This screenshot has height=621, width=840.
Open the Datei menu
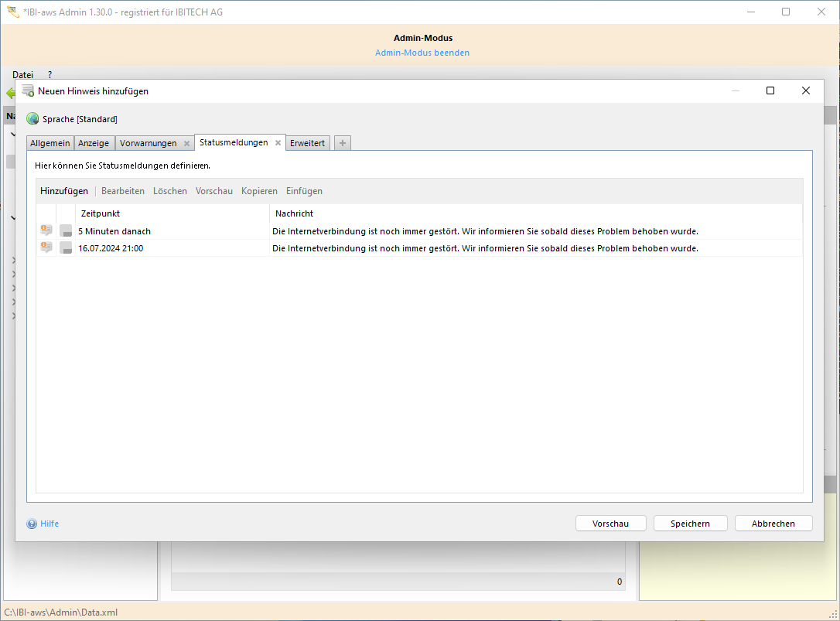click(x=22, y=75)
